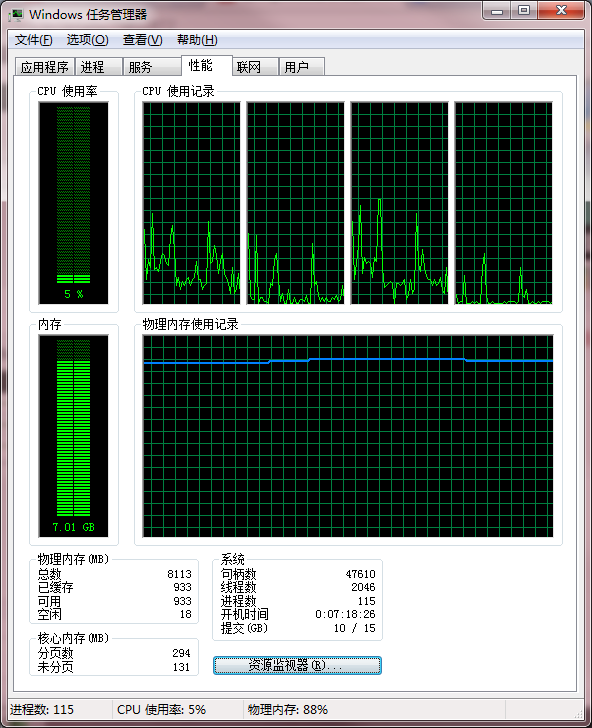
Task: Switch to the 用户 tab
Action: 302,67
